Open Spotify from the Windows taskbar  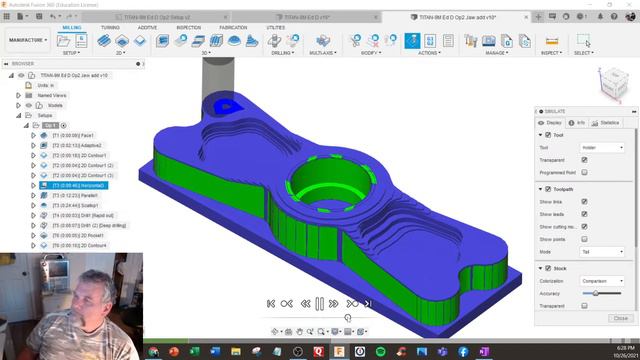[380, 351]
